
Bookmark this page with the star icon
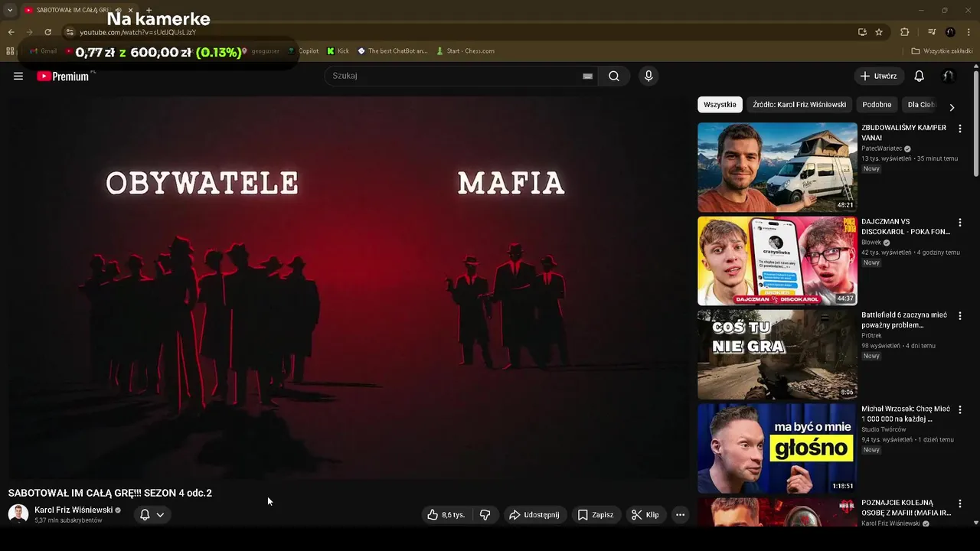tap(879, 32)
